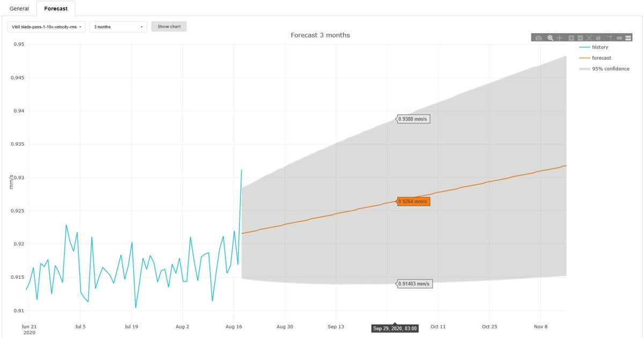Click the orange 0.9264 mm/s forecast label
This screenshot has height=338, width=644.
(x=413, y=202)
